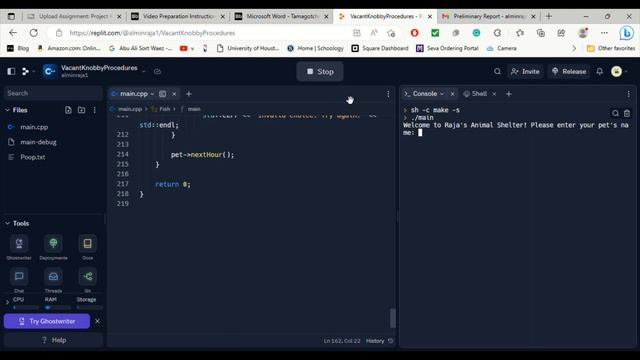Add a new console pane tab
640x360 pixels.
point(509,94)
